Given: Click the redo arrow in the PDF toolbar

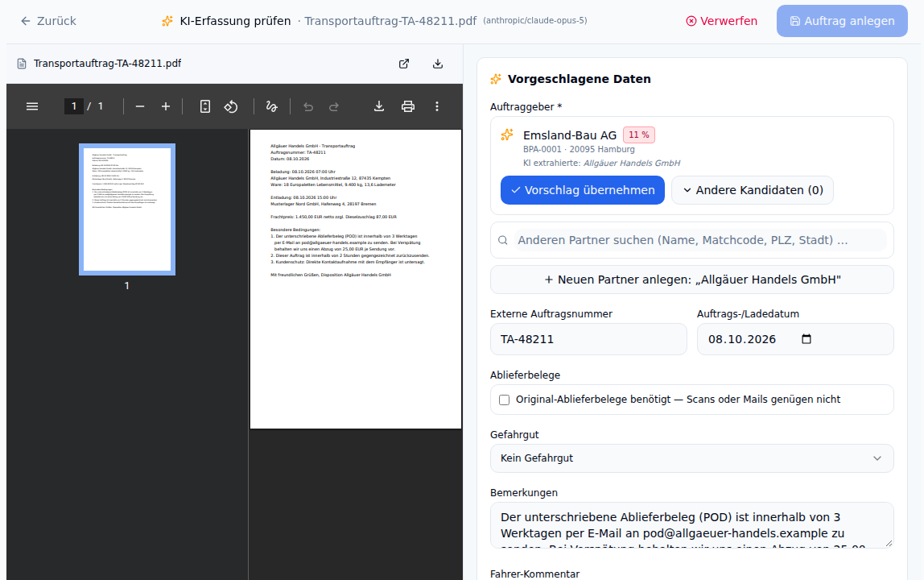Looking at the screenshot, I should click(334, 106).
